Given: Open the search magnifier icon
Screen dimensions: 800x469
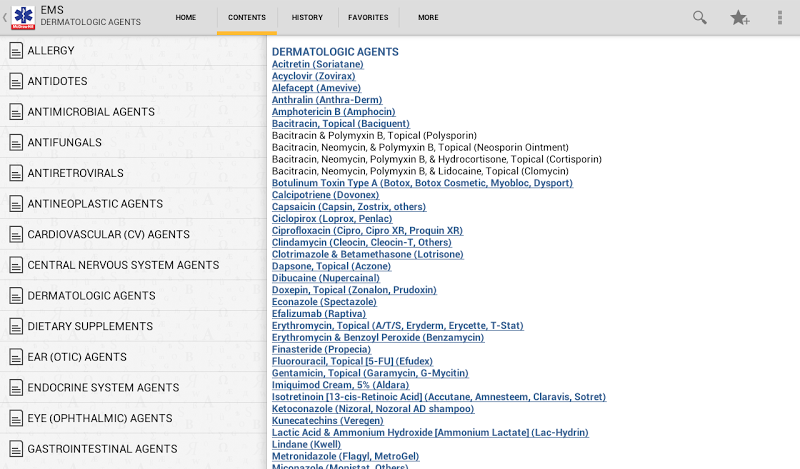Looking at the screenshot, I should (699, 17).
